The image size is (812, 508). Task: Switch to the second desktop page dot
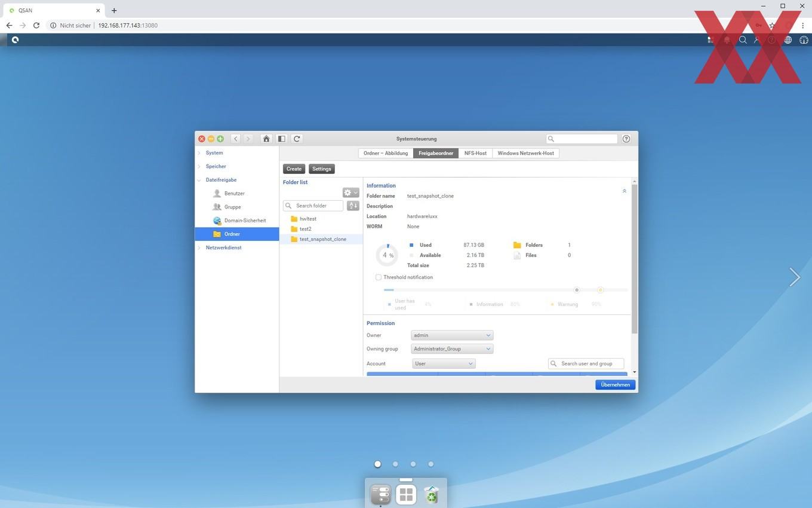395,464
